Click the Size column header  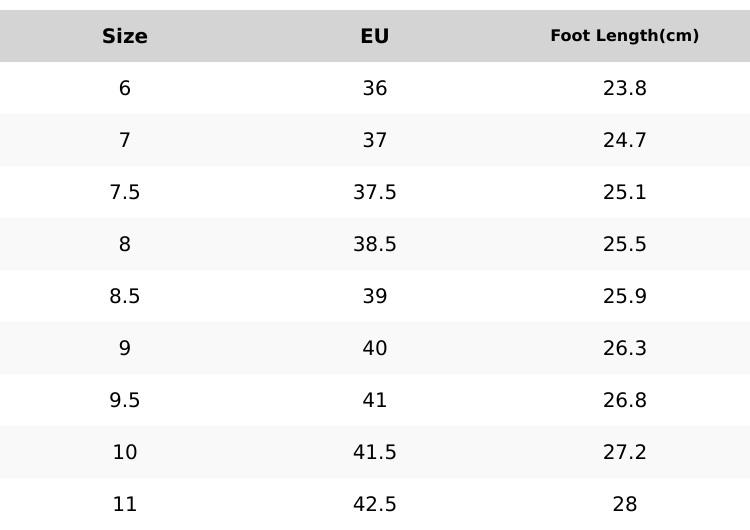tap(125, 36)
